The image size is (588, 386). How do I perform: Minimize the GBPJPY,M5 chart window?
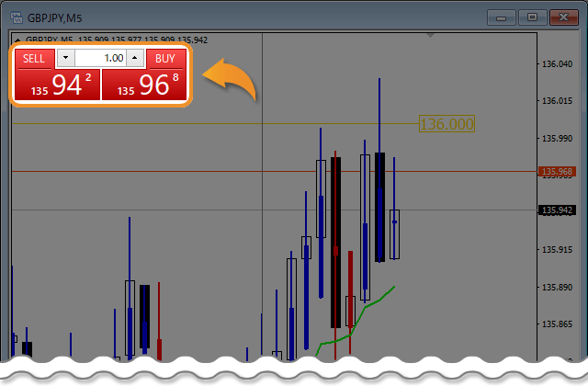coord(501,17)
